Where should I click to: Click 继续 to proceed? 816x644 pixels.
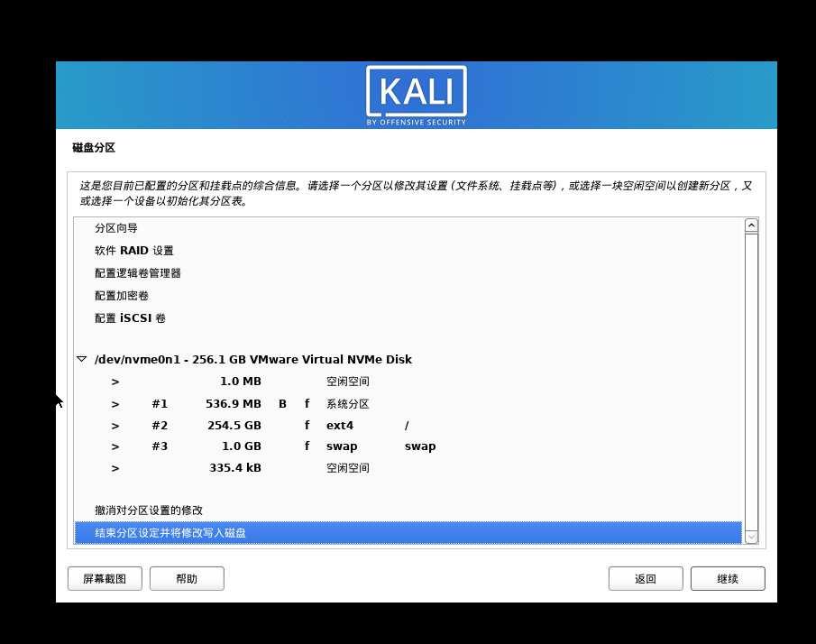728,578
